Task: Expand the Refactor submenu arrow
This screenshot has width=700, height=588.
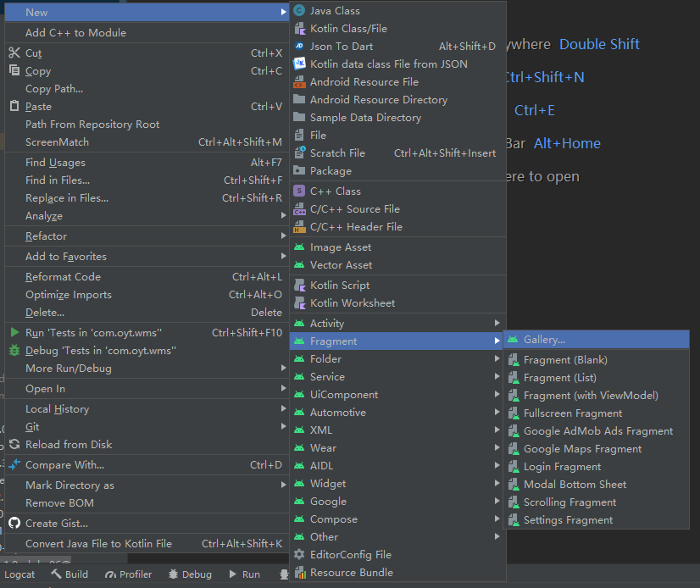Action: coord(284,236)
